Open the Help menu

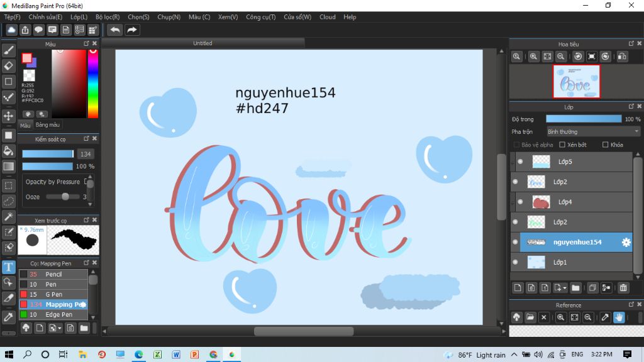[x=350, y=17]
